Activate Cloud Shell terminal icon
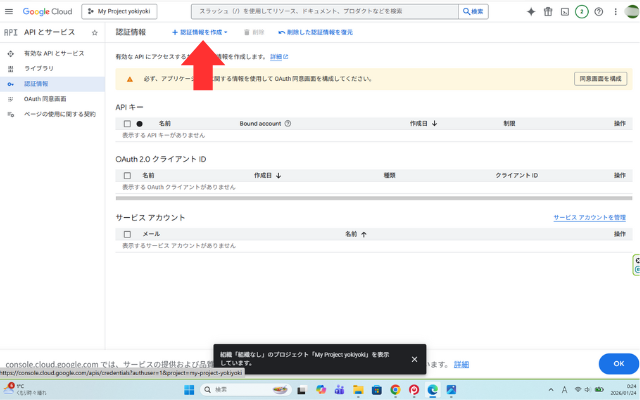The width and height of the screenshot is (640, 400). 564,11
